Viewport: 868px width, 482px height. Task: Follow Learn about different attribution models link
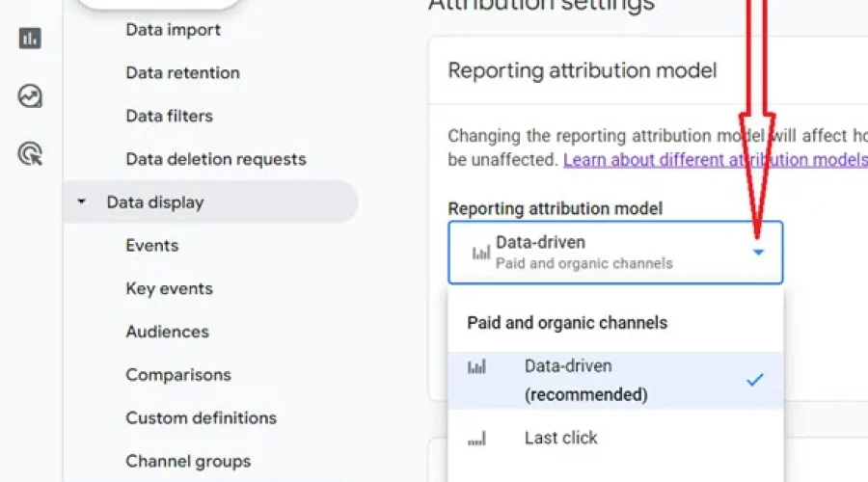[716, 160]
